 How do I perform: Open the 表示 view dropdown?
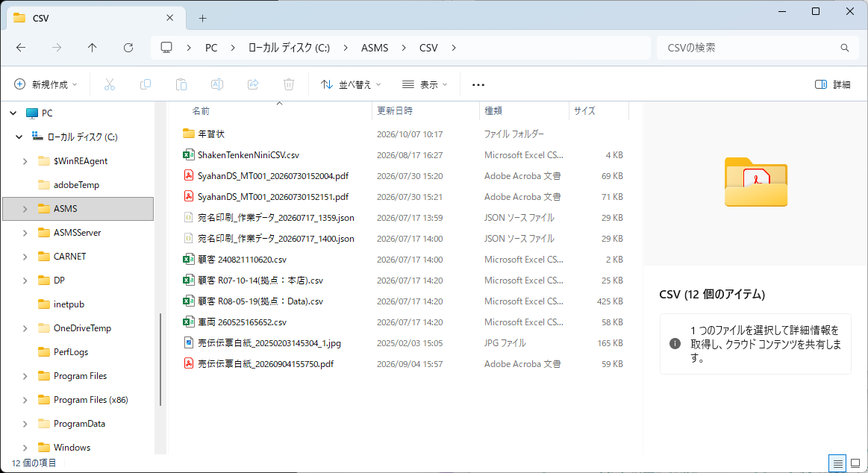(x=425, y=84)
